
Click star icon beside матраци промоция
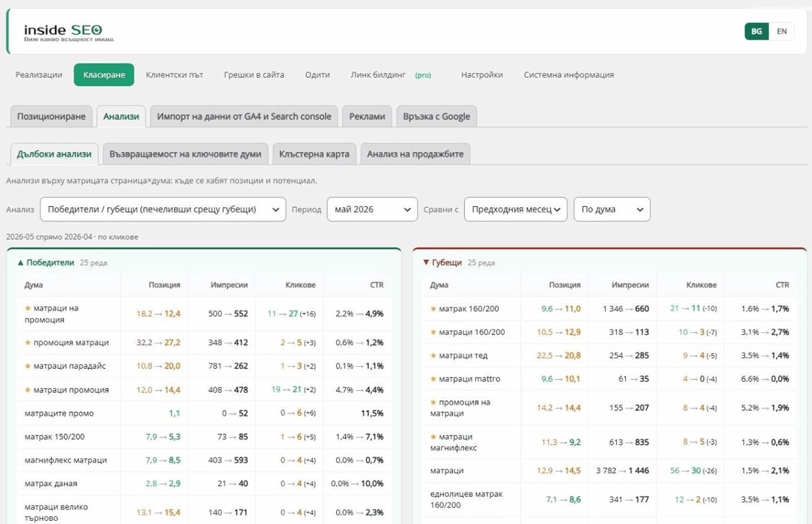28,390
